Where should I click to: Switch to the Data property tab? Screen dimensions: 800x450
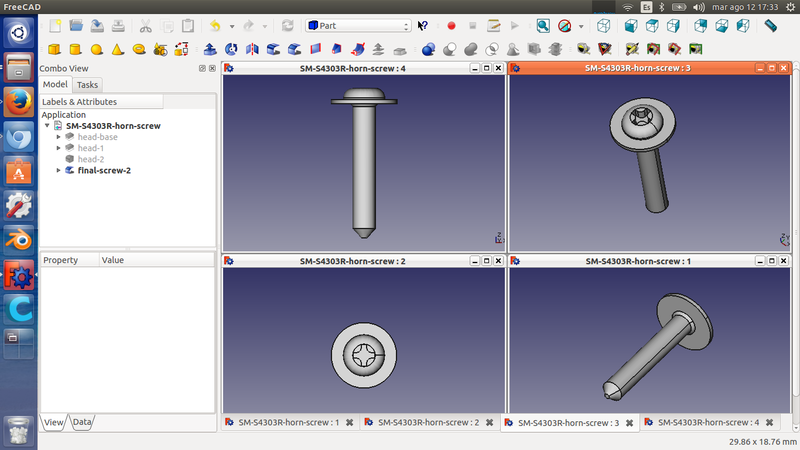point(82,423)
